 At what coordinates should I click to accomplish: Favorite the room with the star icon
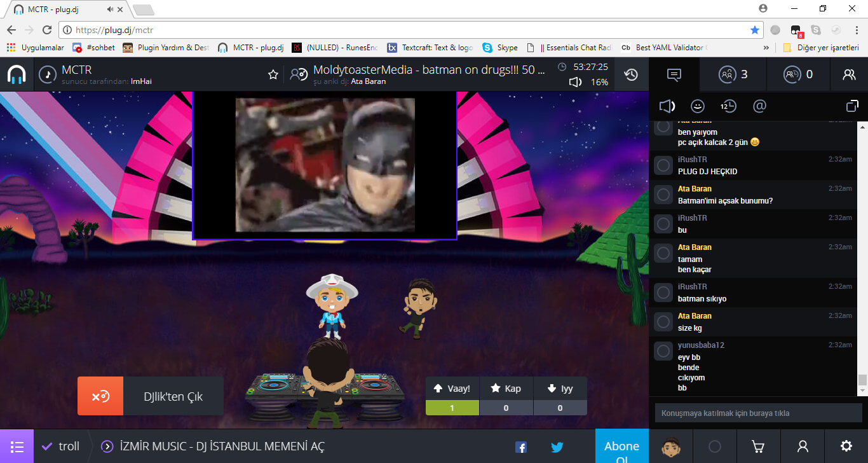coord(273,75)
